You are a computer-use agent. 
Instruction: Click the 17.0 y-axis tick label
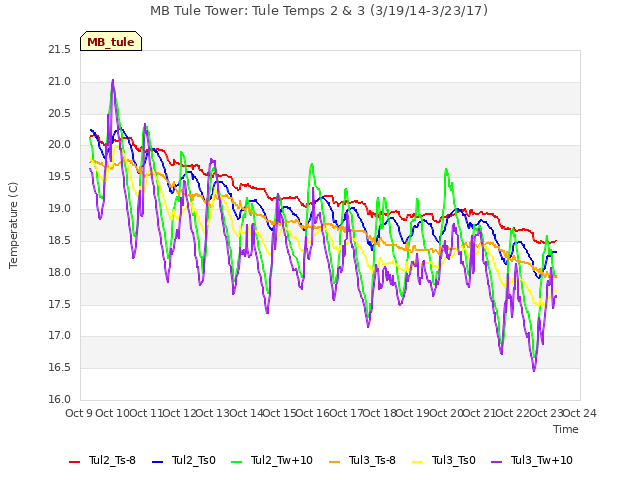[x=60, y=336]
